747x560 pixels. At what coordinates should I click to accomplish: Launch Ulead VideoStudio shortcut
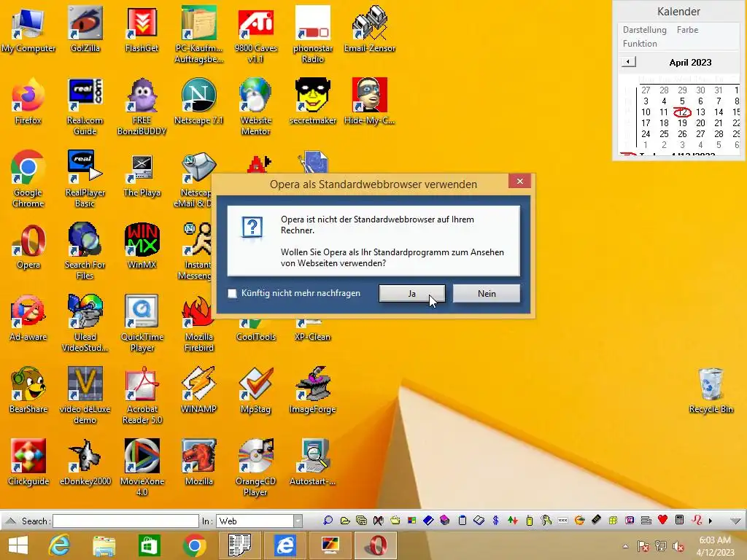tap(85, 323)
